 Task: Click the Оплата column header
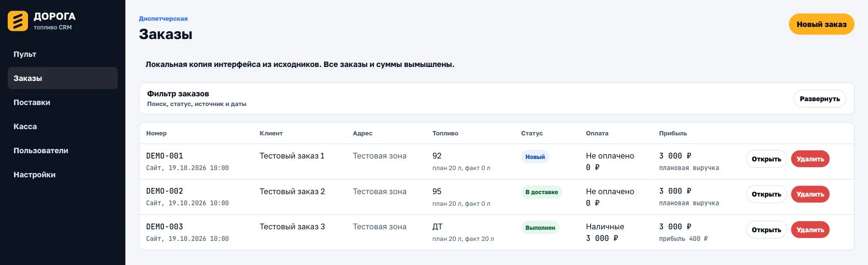[597, 133]
